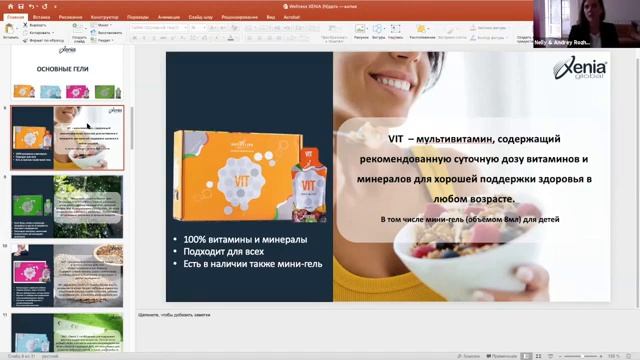
Task: Click Восстановить reset slide button
Action: (107, 33)
